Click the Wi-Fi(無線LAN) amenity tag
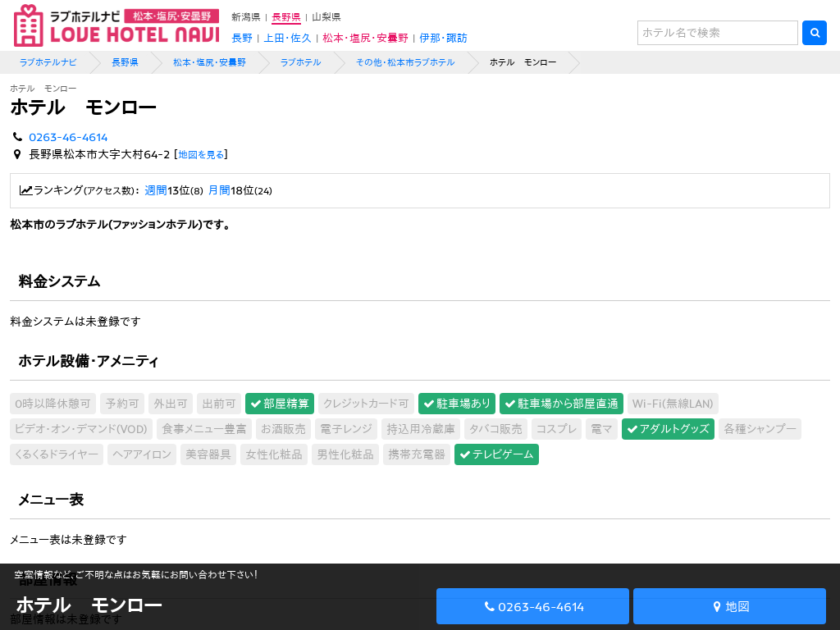The image size is (840, 630). pyautogui.click(x=673, y=404)
